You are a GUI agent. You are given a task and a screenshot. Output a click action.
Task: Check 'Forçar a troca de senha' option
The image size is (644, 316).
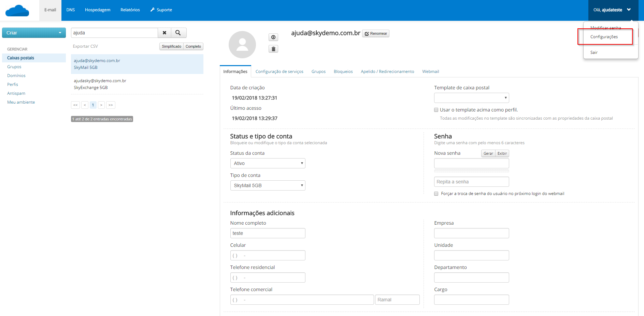(x=436, y=194)
